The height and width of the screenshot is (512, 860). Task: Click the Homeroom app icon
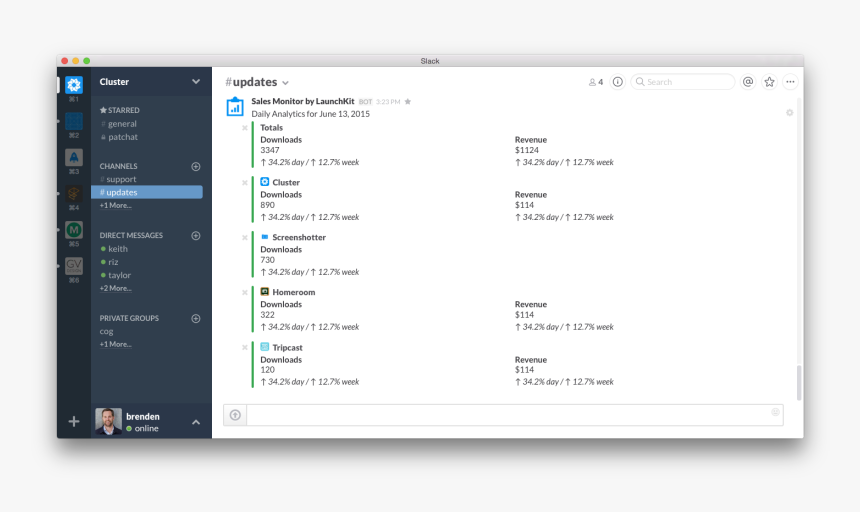pyautogui.click(x=264, y=292)
